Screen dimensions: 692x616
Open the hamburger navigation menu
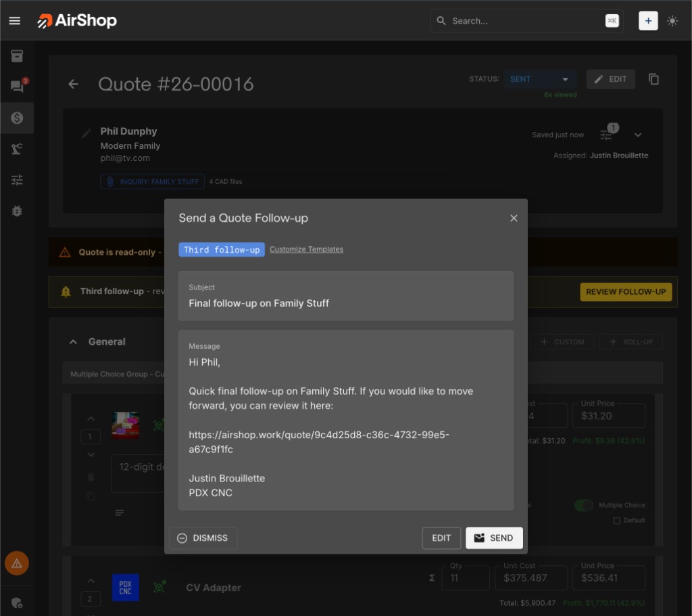click(x=15, y=21)
